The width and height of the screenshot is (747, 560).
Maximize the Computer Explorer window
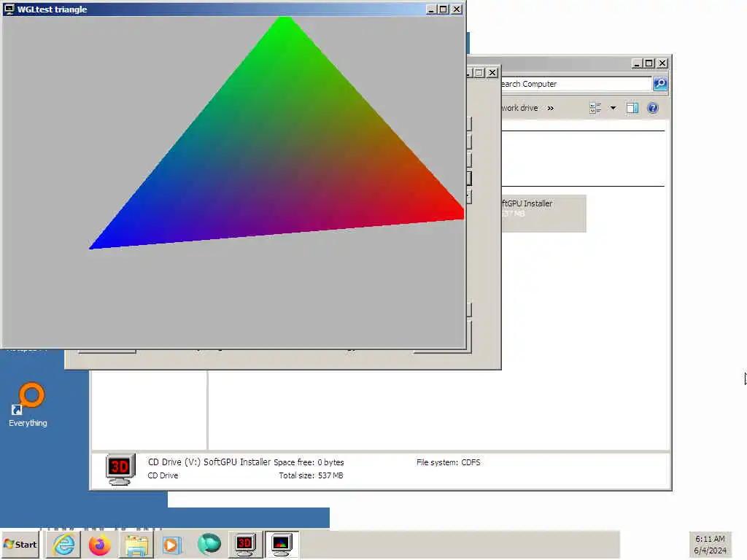click(649, 63)
